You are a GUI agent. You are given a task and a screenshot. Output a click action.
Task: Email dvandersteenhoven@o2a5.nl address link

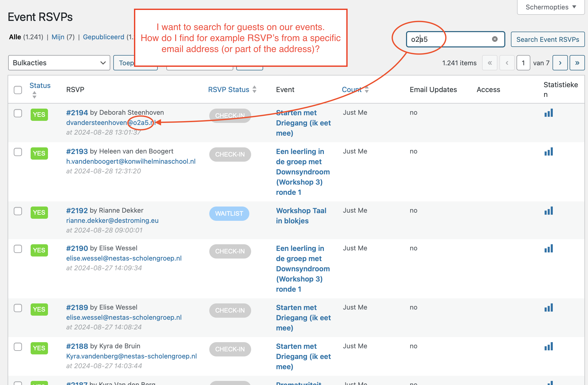pos(111,123)
